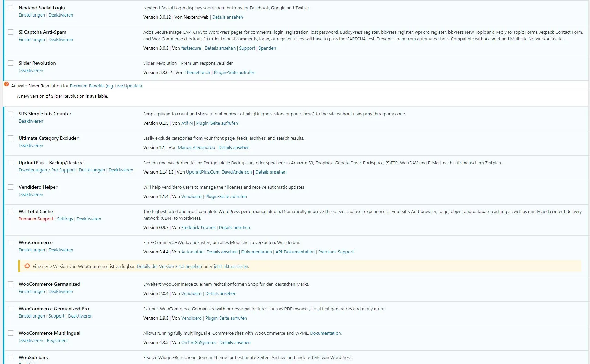Visit the Marios Alexandrou author link
This screenshot has width=590, height=364.
point(196,148)
